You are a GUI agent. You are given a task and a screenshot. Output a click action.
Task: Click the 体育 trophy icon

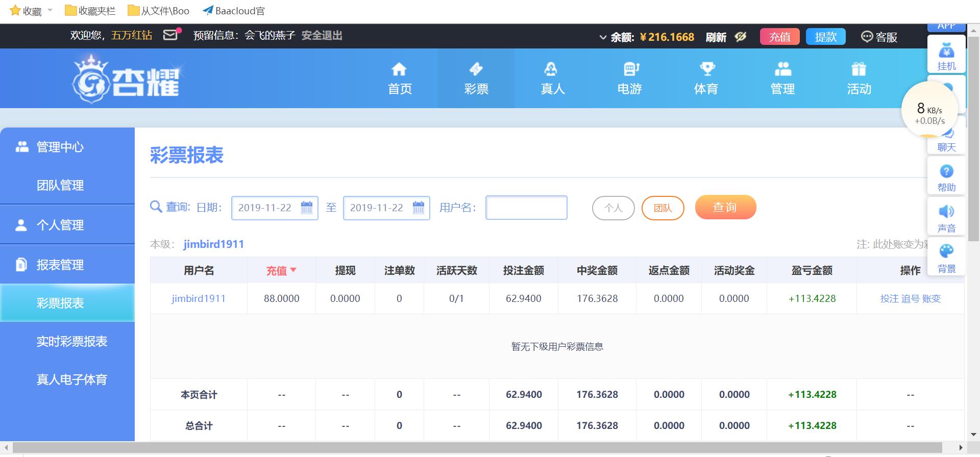[706, 69]
